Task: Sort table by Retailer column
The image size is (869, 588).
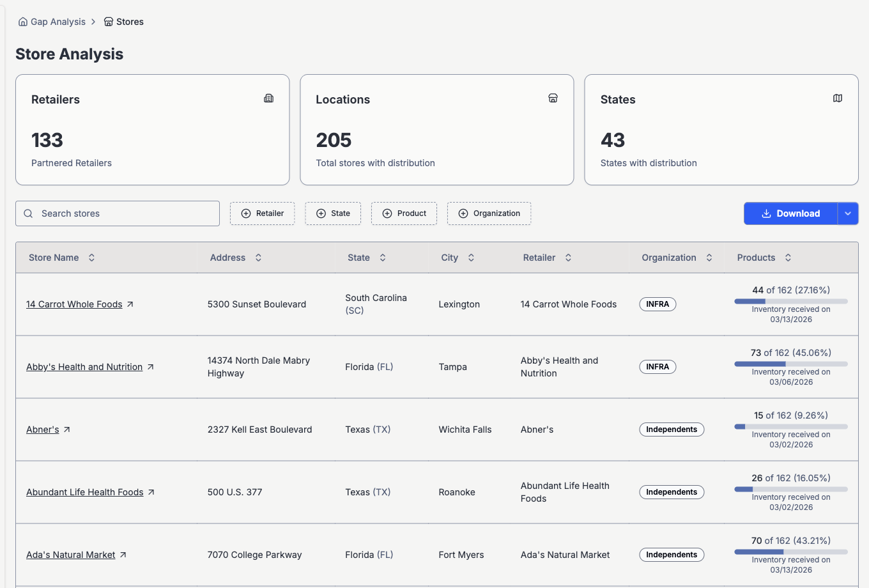Action: 547,258
